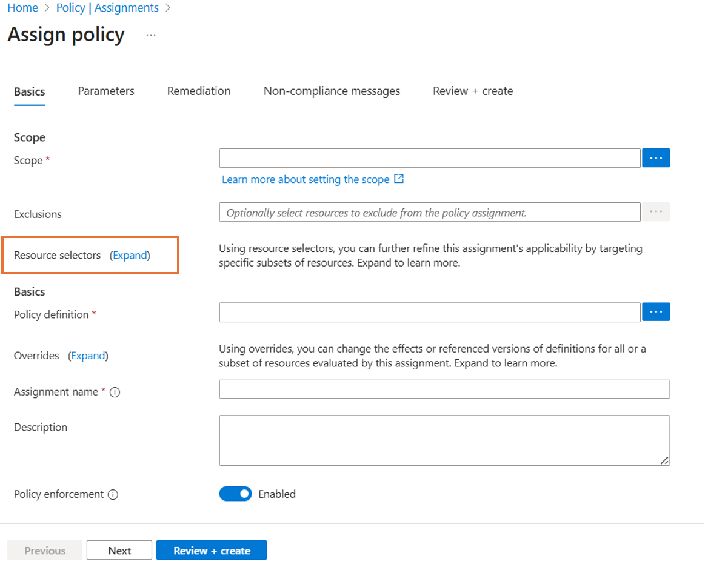The height and width of the screenshot is (573, 728).
Task: Open the Scope picker ellipsis button
Action: [x=656, y=158]
